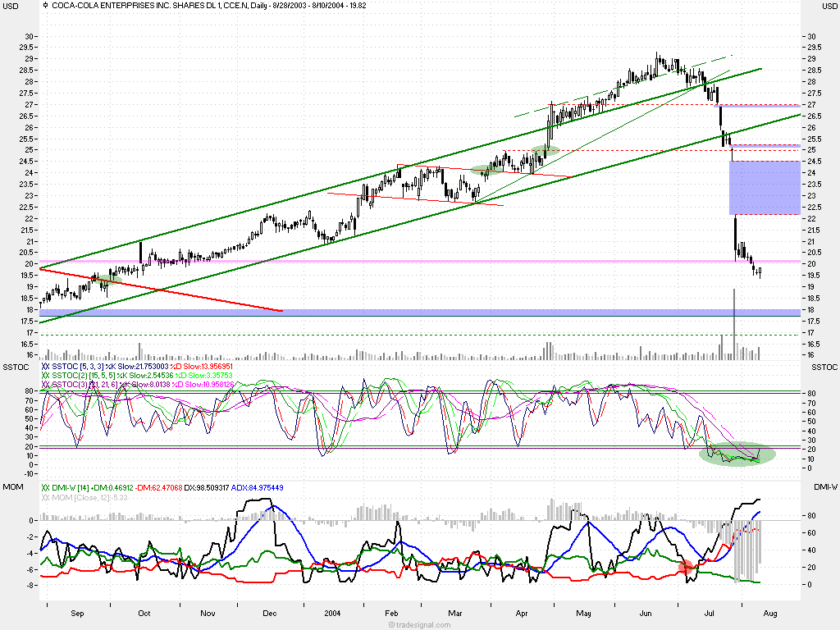The image size is (840, 630).
Task: Click the green oval on the stochastic low
Action: pyautogui.click(x=737, y=454)
